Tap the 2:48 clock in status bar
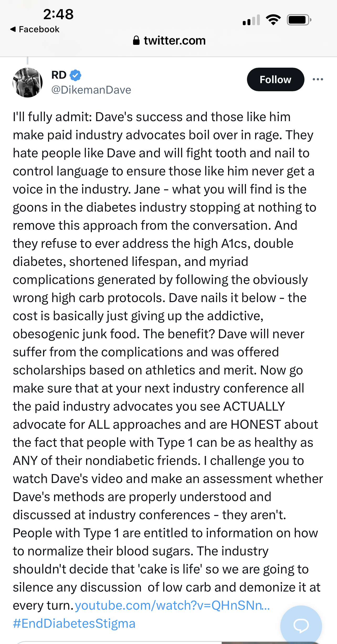 point(58,14)
